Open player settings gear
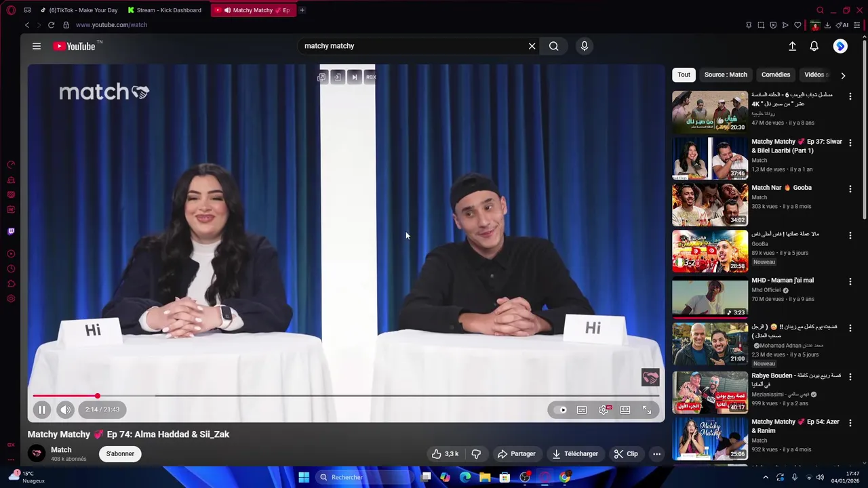 click(x=604, y=410)
